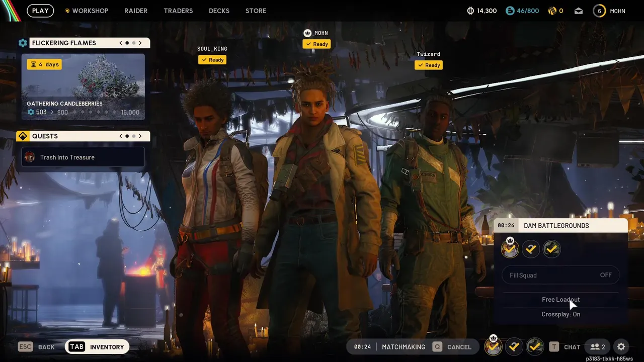Go to next Flickering Flames event
This screenshot has height=362, width=644.
point(140,43)
